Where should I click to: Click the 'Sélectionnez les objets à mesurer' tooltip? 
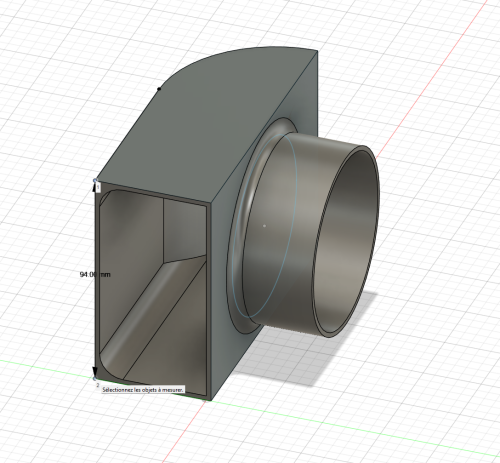click(x=143, y=389)
